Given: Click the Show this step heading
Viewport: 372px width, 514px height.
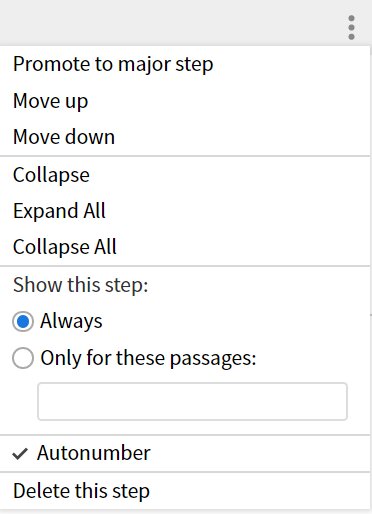Looking at the screenshot, I should click(x=81, y=285).
